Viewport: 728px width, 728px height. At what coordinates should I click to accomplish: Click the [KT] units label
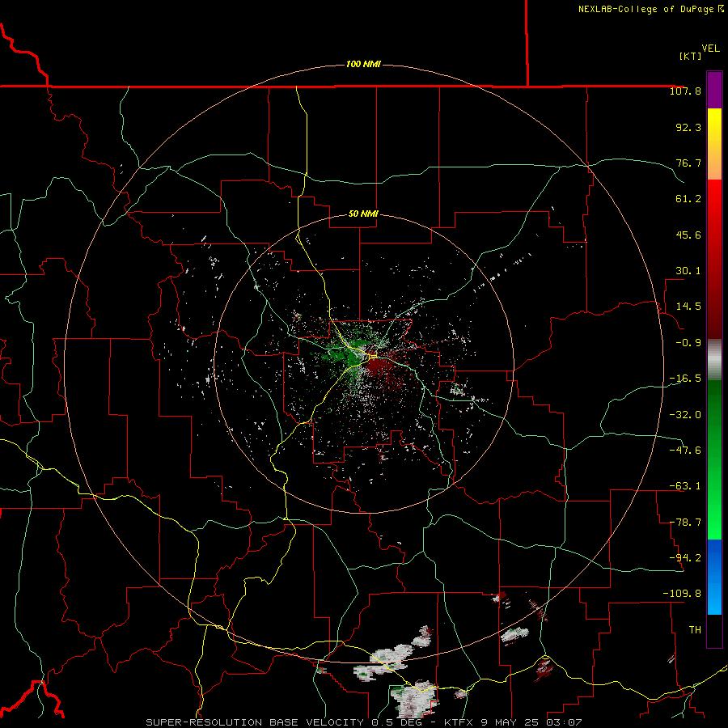tap(691, 56)
